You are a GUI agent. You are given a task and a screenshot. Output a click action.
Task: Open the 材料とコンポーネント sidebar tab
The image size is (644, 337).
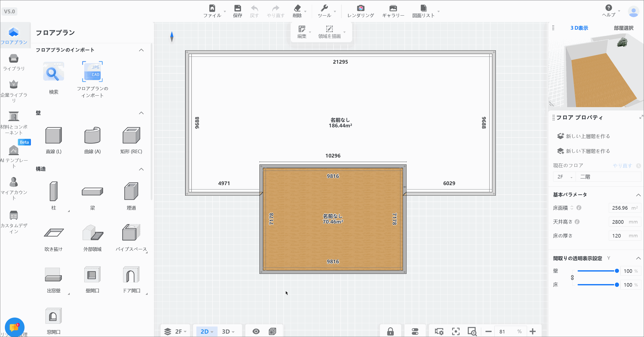(x=14, y=123)
